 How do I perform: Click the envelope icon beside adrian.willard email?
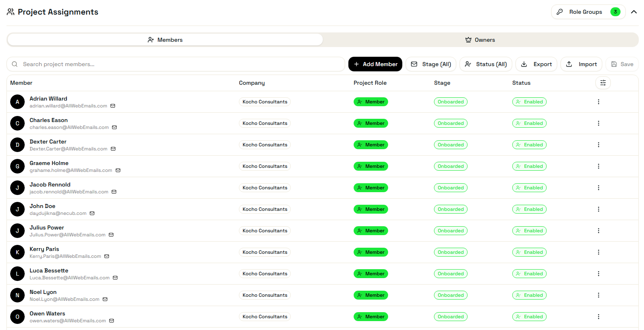pos(113,106)
